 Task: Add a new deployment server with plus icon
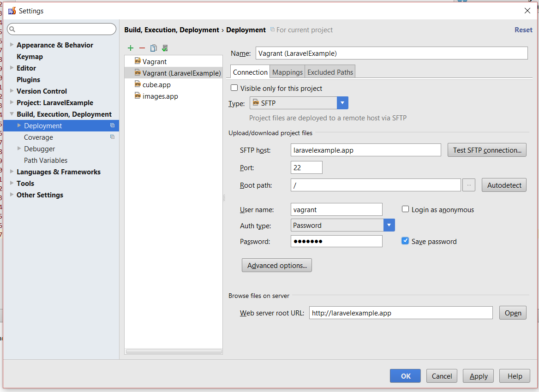click(131, 48)
